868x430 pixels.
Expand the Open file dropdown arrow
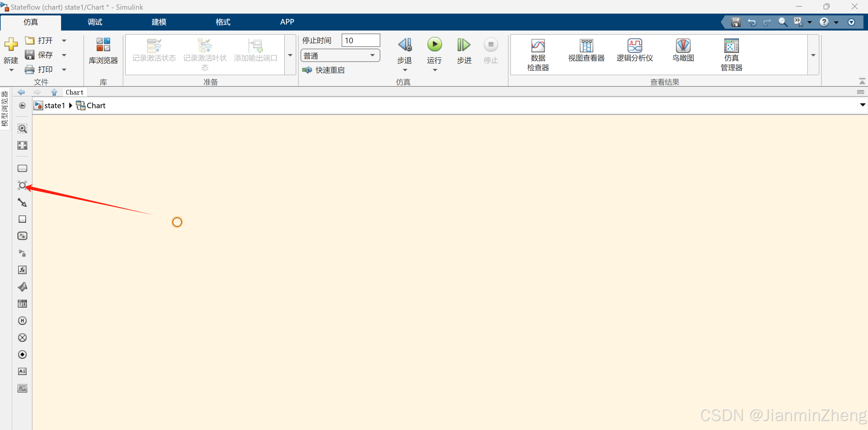point(64,41)
